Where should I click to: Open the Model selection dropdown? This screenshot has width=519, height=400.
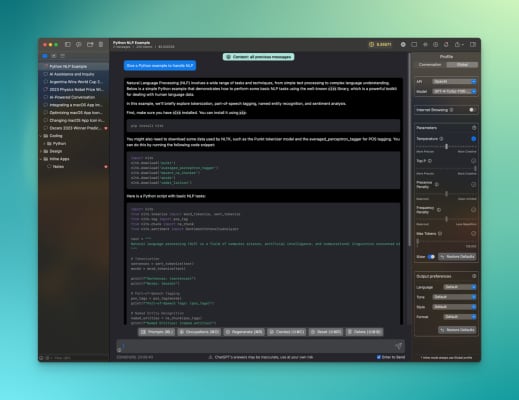click(x=454, y=91)
